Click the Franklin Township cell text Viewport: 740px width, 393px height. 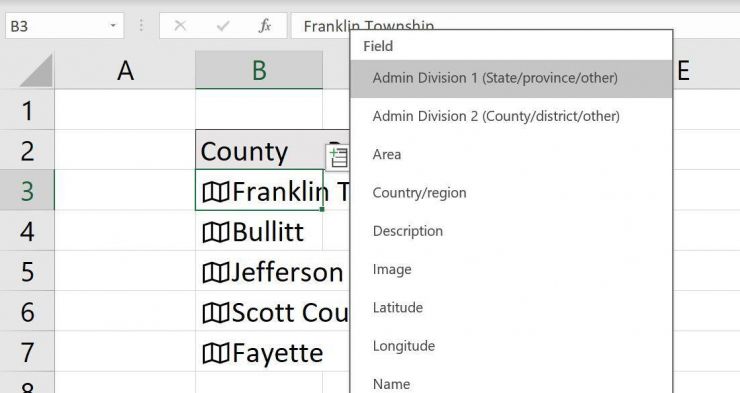pos(291,192)
